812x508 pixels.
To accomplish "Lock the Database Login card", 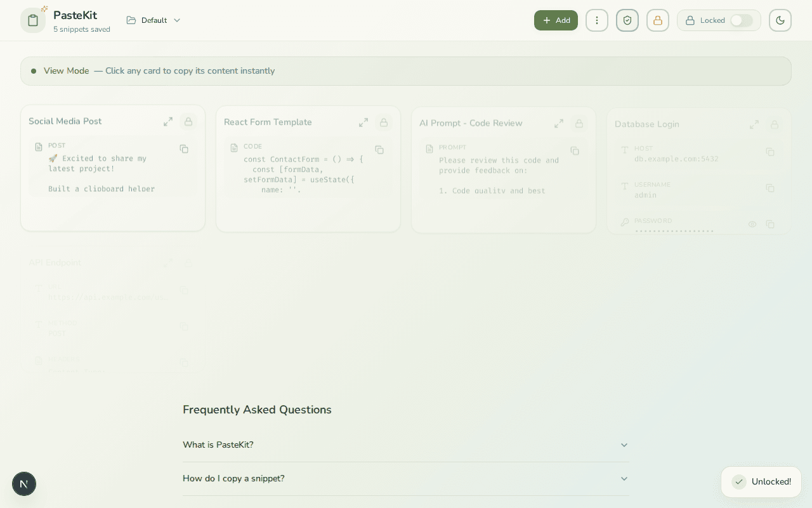I will click(774, 124).
